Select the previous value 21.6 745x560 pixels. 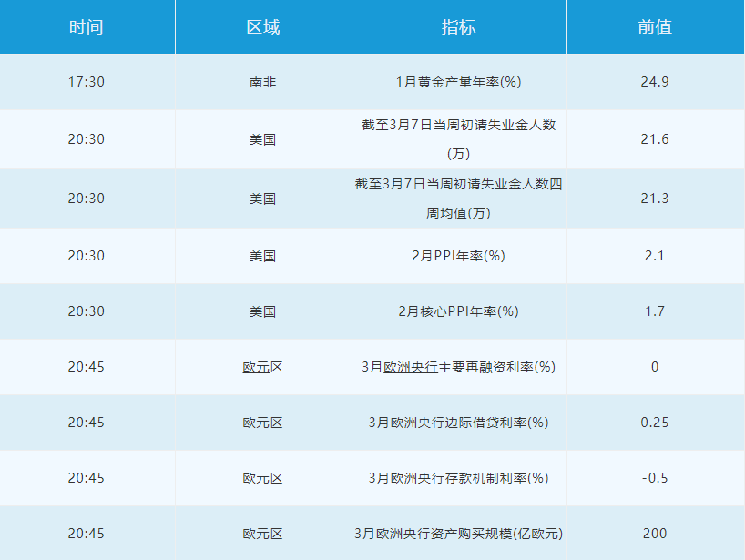[655, 139]
